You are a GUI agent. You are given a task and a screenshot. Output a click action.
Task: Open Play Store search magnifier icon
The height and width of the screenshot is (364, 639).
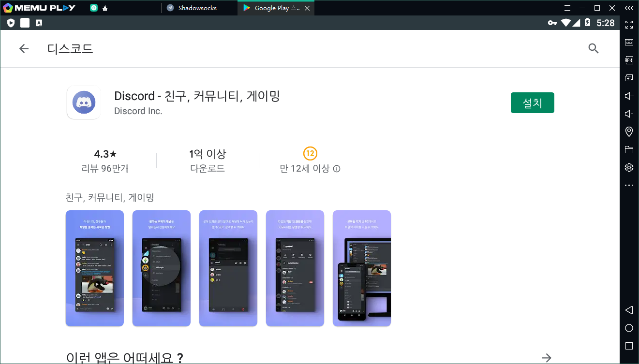pos(593,48)
